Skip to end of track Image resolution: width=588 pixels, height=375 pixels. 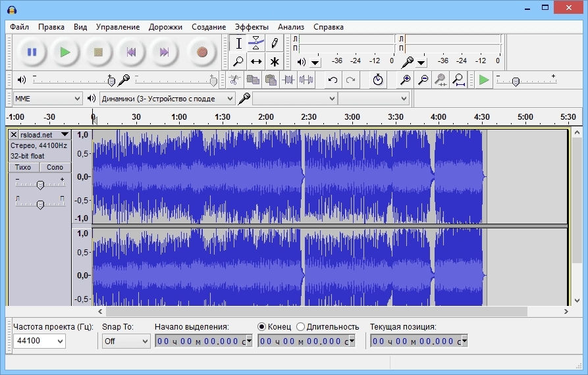click(x=164, y=52)
